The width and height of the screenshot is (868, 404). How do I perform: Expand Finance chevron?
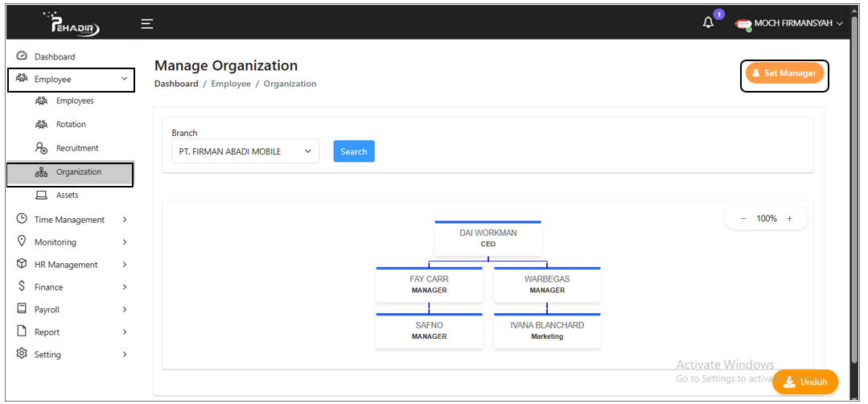point(125,287)
